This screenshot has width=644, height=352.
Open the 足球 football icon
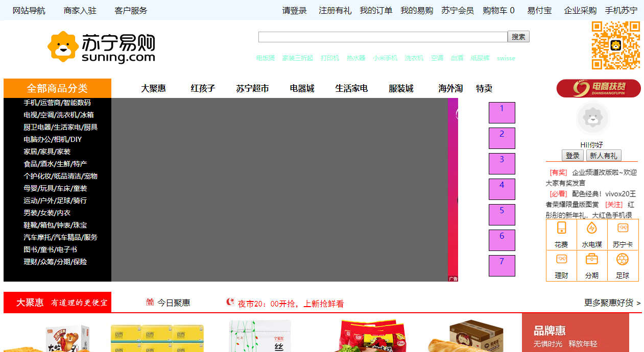pyautogui.click(x=623, y=259)
